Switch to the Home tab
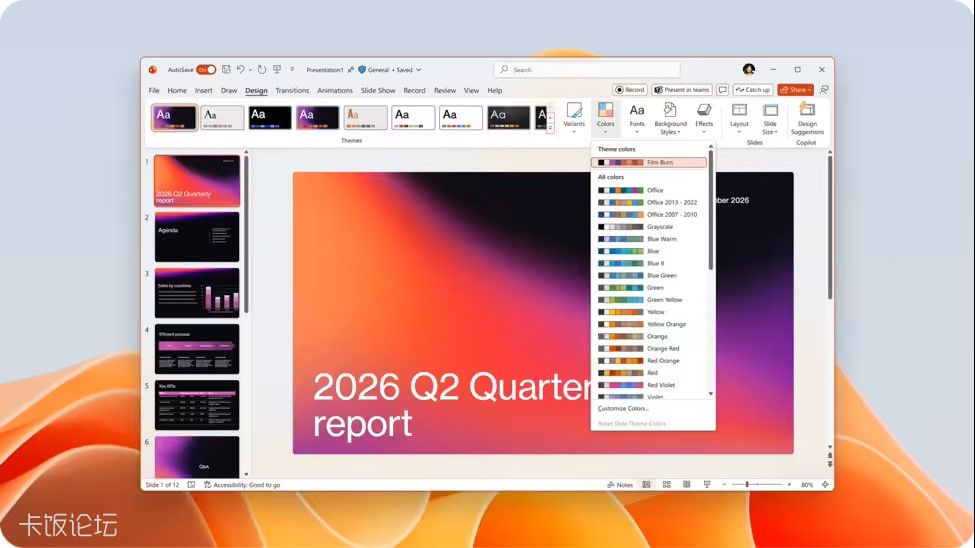Image resolution: width=975 pixels, height=548 pixels. coord(177,91)
